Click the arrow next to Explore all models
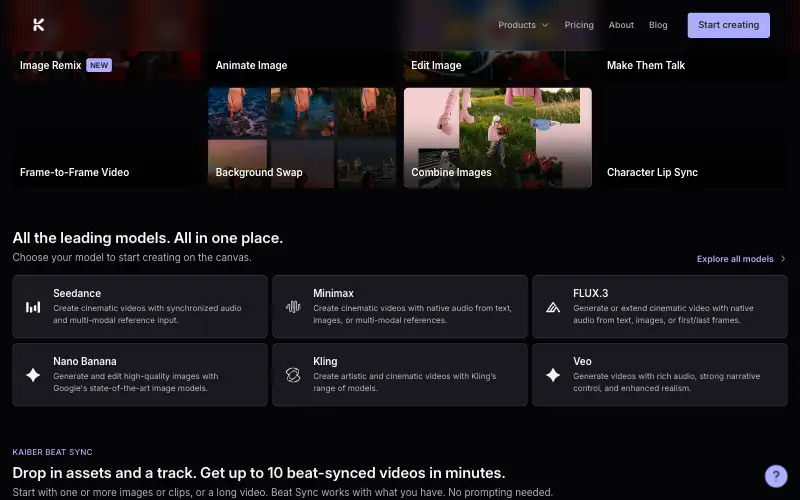This screenshot has width=800, height=500. (x=783, y=259)
